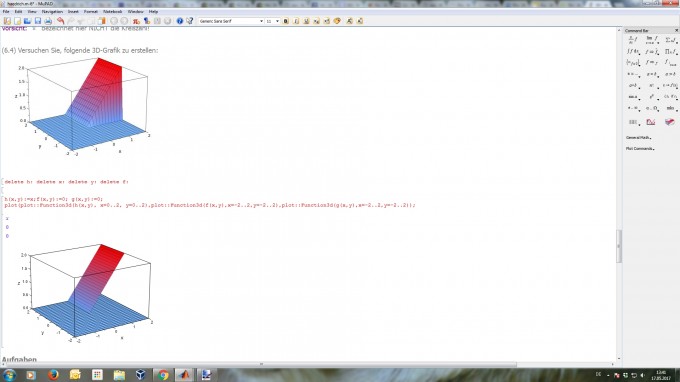This screenshot has width=680, height=382.
Task: Select the upper example 3D graphic
Action: pyautogui.click(x=83, y=107)
